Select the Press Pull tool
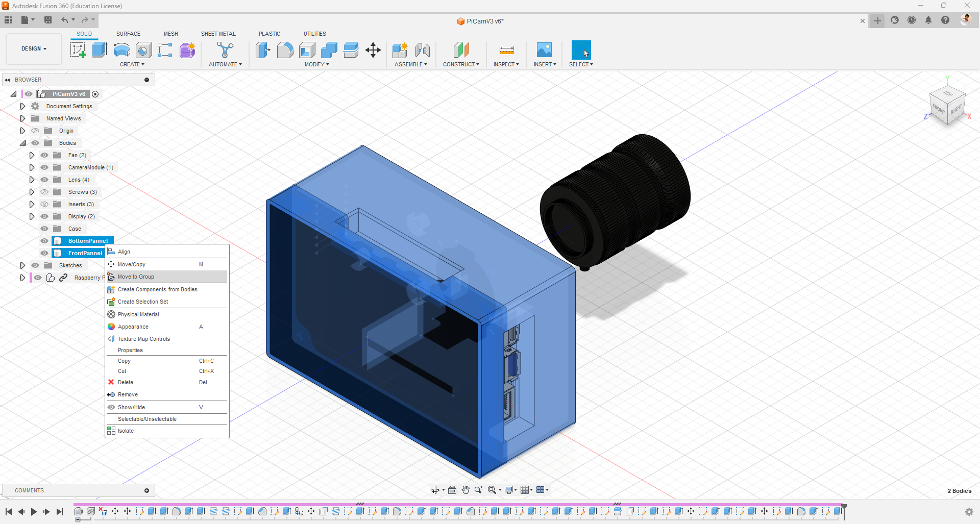Image resolution: width=980 pixels, height=524 pixels. click(263, 50)
